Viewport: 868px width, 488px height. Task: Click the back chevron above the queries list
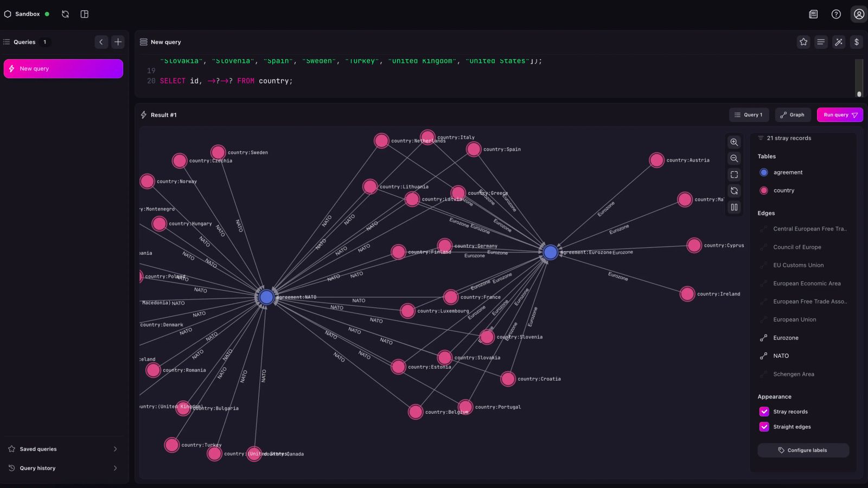(101, 42)
